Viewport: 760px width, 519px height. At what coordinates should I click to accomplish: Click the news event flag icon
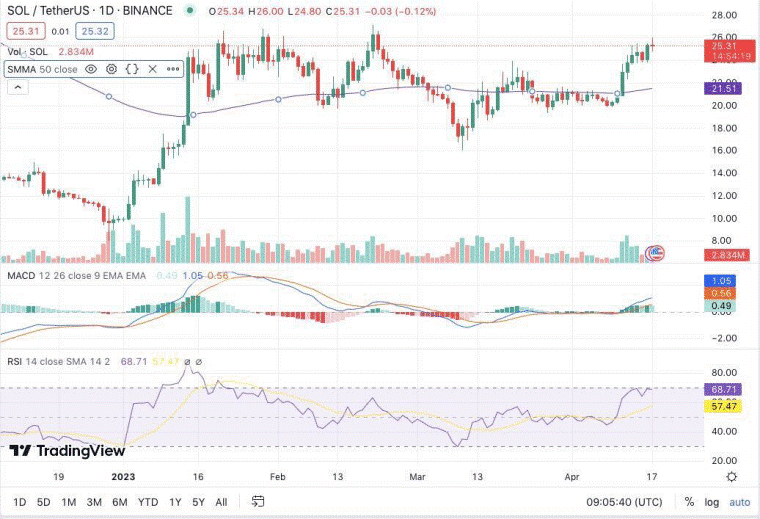pyautogui.click(x=655, y=252)
